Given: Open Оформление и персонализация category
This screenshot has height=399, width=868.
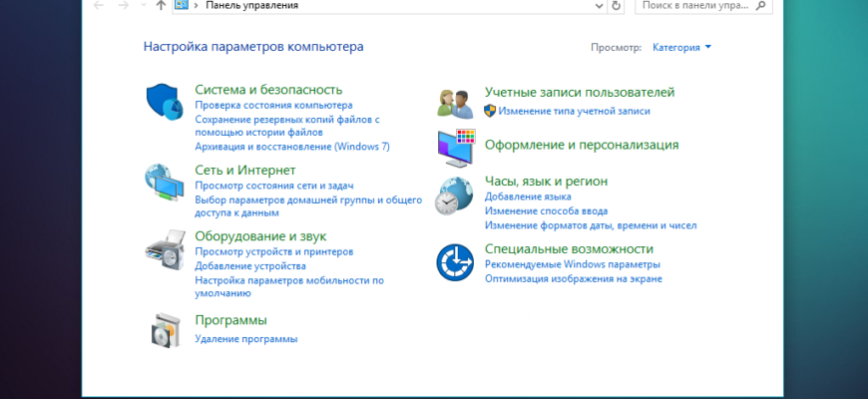Looking at the screenshot, I should pyautogui.click(x=582, y=145).
